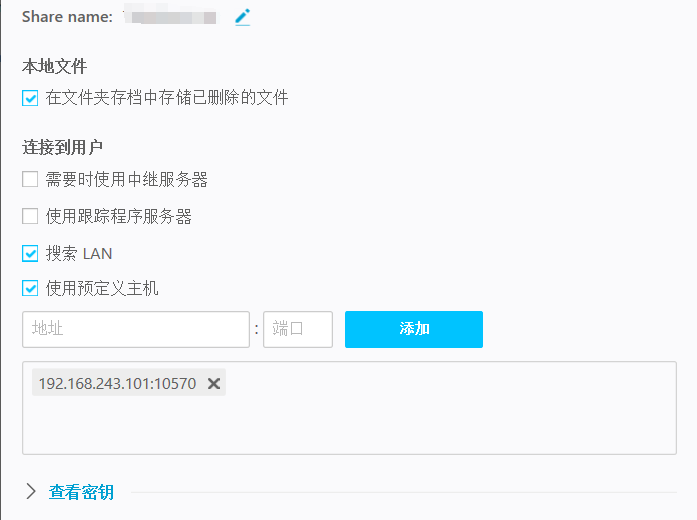Enable the 需要时使用中继服务器 checkbox
The width and height of the screenshot is (697, 520).
[30, 180]
